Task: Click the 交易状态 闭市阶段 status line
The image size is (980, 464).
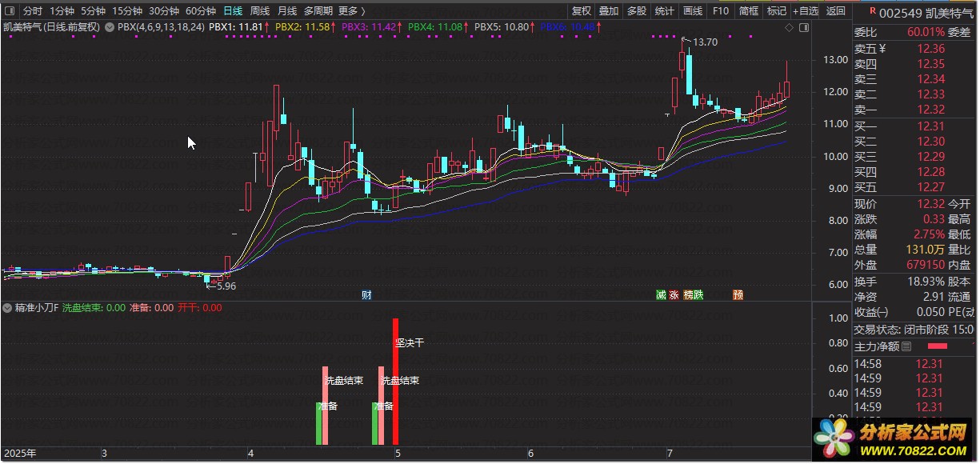Action: tap(914, 329)
